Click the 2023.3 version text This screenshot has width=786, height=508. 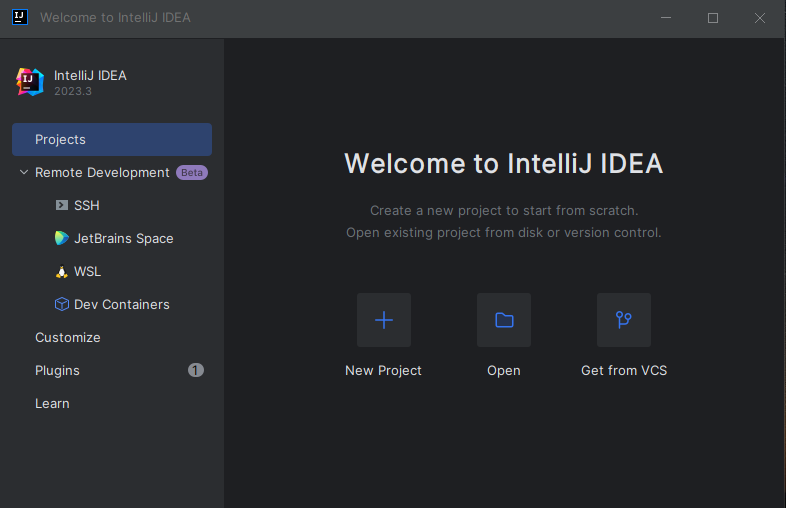point(73,91)
